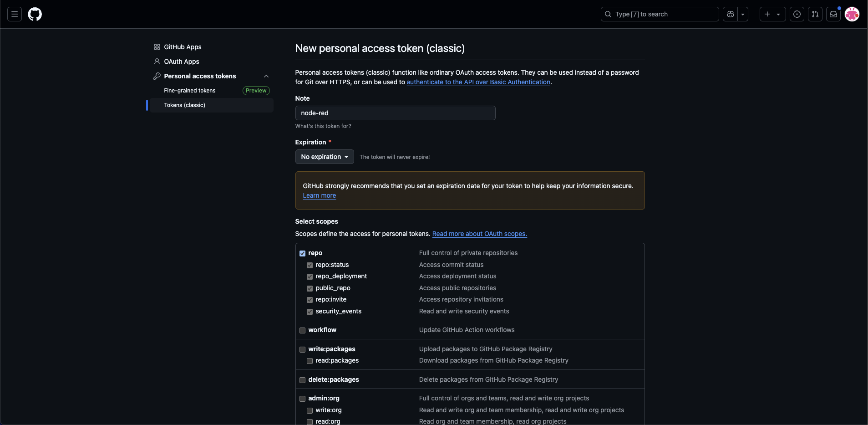This screenshot has width=868, height=425.
Task: Click 'Full control of private repositories' text
Action: click(x=468, y=253)
